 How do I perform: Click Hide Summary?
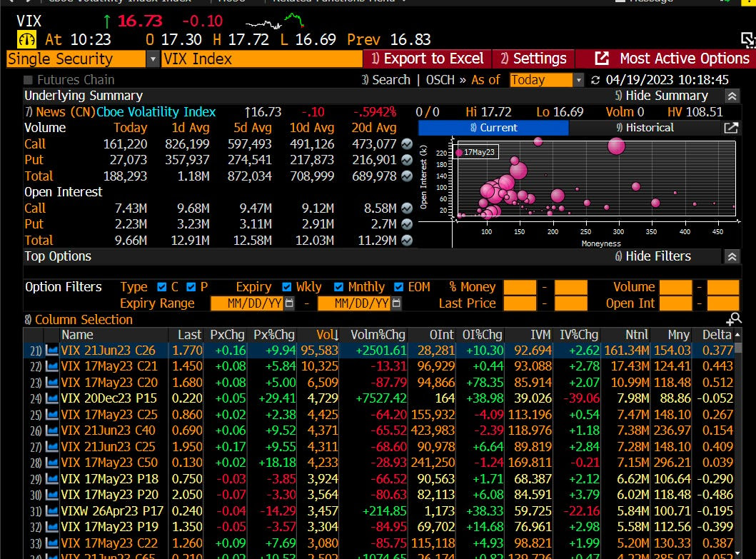pos(662,96)
